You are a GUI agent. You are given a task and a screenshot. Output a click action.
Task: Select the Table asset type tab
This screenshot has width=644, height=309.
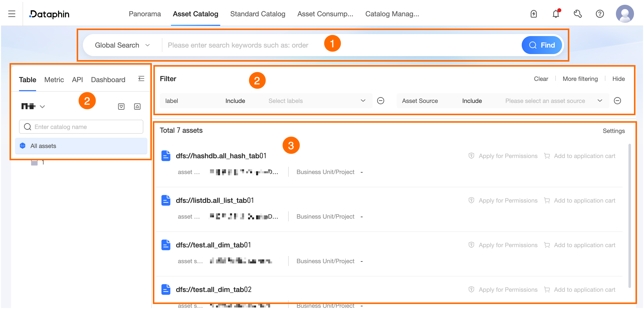[28, 80]
